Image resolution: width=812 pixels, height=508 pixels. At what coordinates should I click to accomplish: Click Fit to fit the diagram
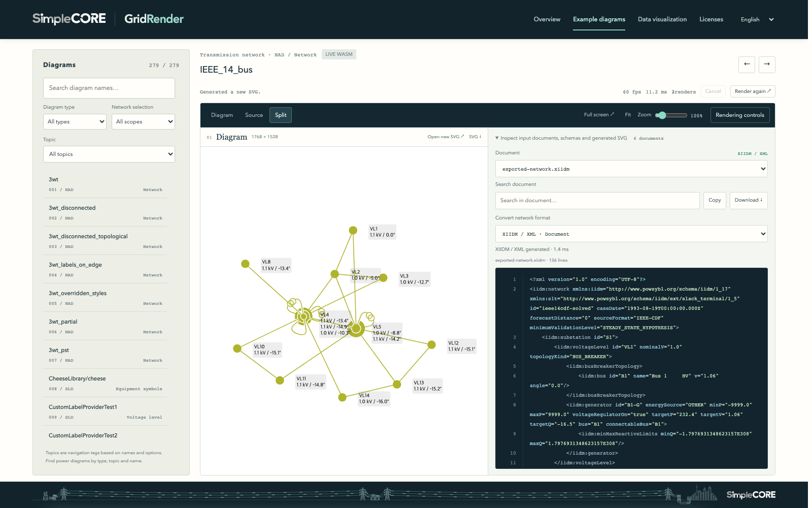(628, 115)
